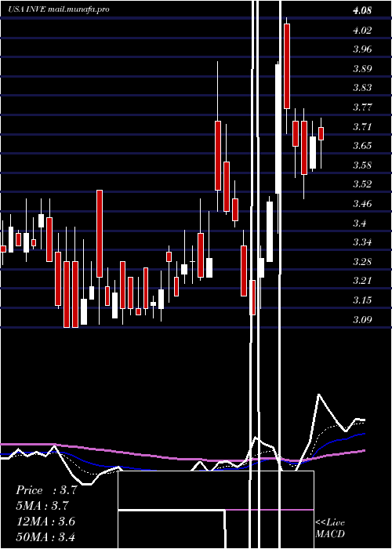392x549 pixels.
Task: Select the 3.83 price axis label
Action: (x=362, y=88)
